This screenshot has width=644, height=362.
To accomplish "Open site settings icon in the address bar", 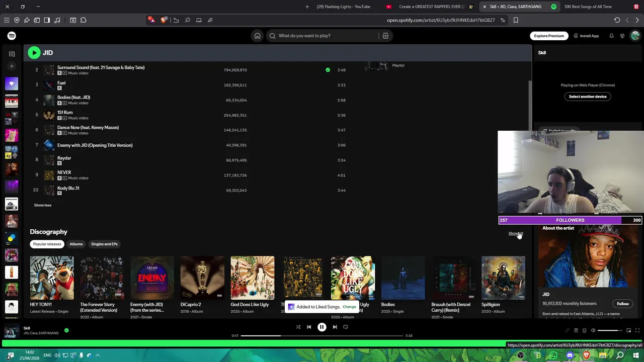I will tap(503, 20).
